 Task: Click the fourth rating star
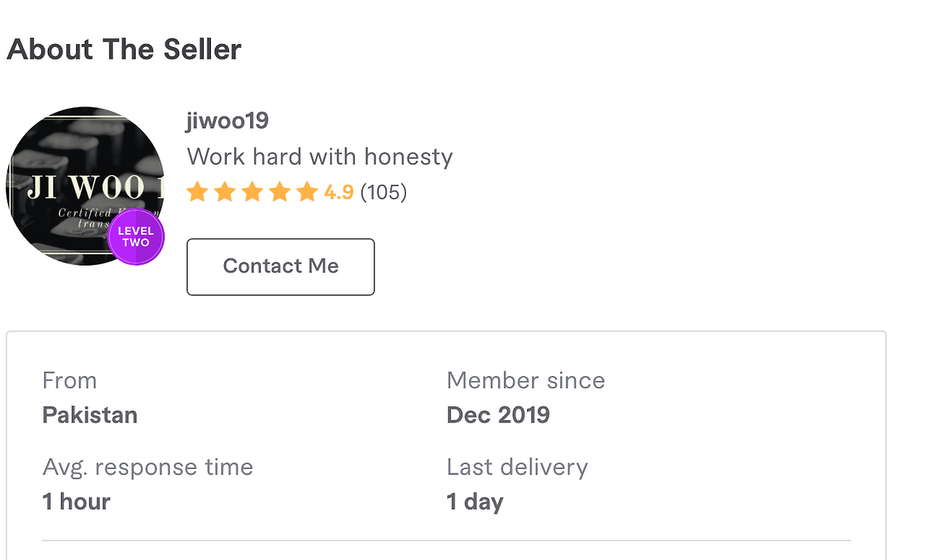tap(280, 192)
